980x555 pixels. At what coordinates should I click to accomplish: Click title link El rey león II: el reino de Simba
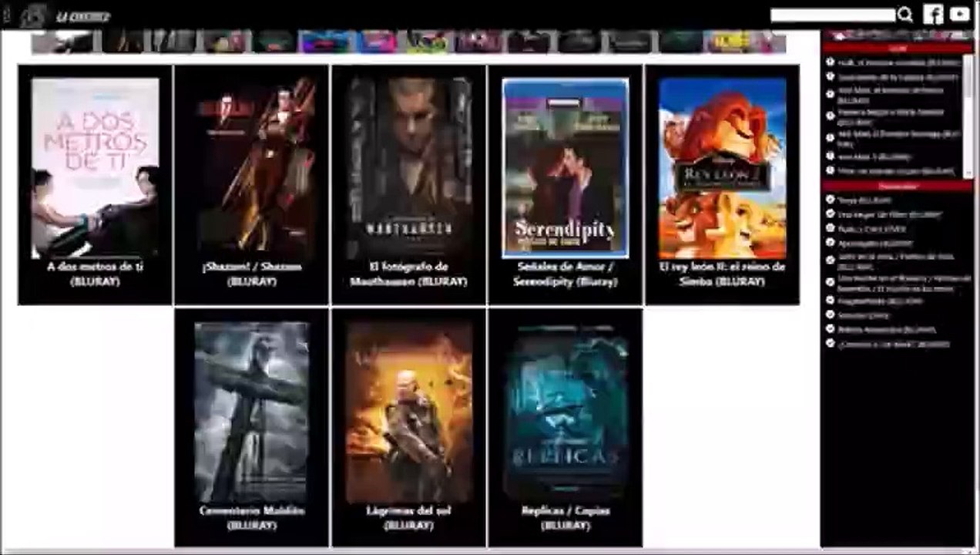[x=723, y=274]
